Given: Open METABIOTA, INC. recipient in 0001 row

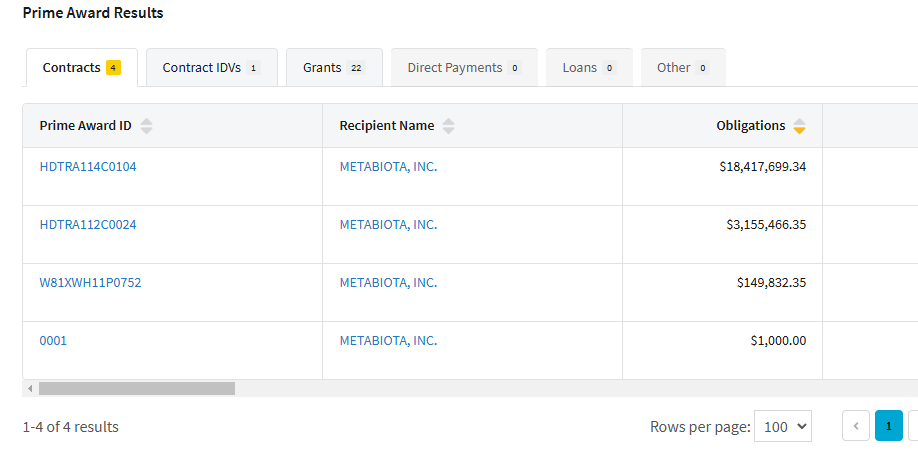Looking at the screenshot, I should pyautogui.click(x=388, y=341).
